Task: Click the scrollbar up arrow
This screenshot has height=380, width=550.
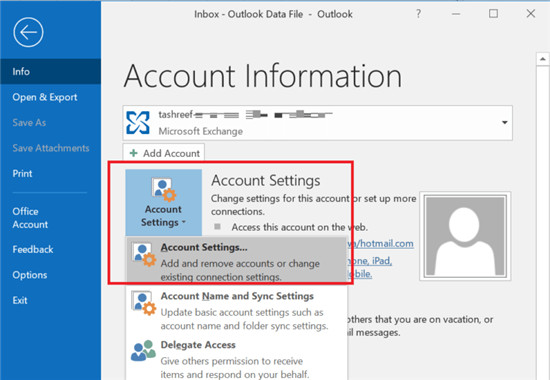Action: point(543,59)
